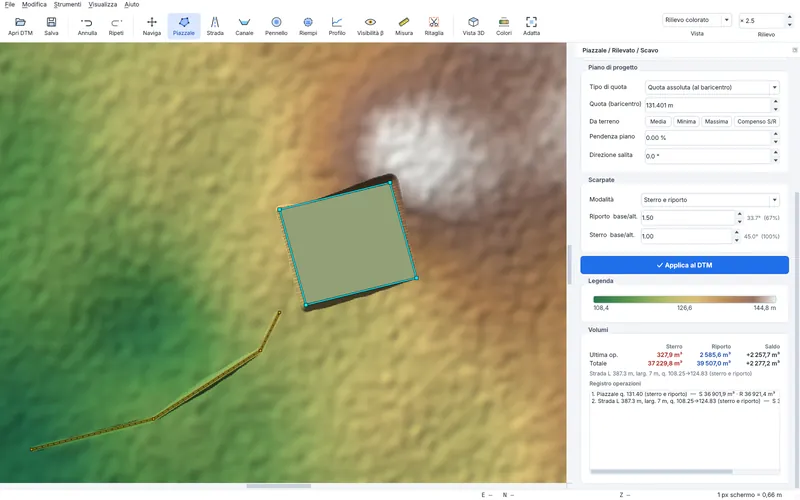Click the Pendenza piano field

pos(708,138)
